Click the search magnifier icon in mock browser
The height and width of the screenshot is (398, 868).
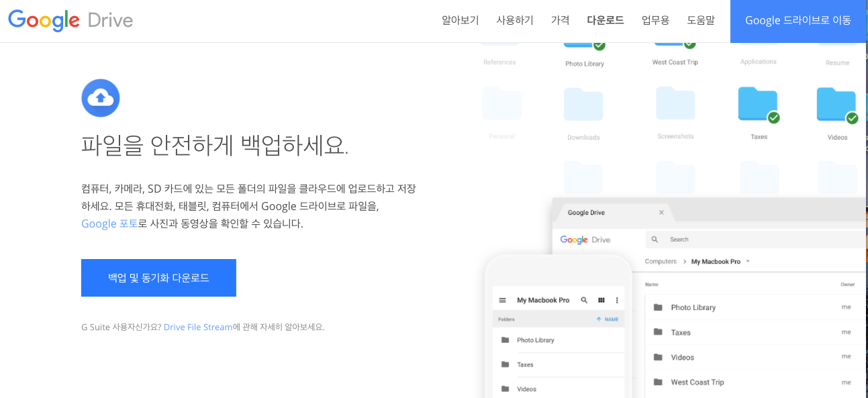655,240
